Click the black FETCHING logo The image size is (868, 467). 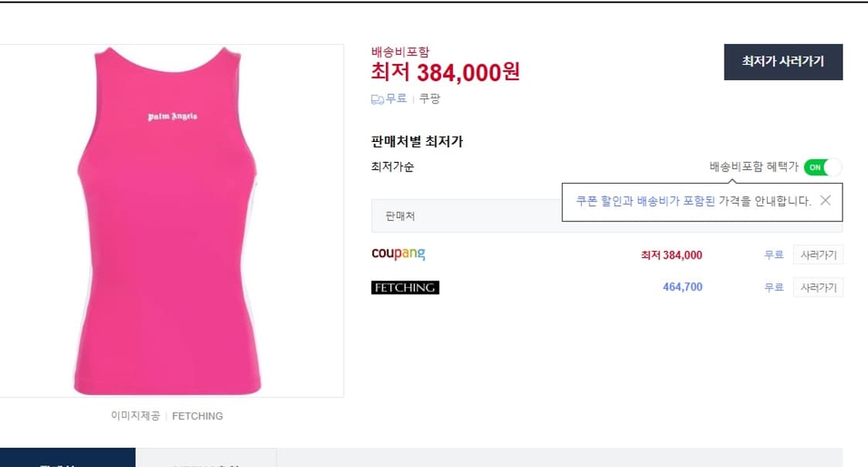point(404,287)
